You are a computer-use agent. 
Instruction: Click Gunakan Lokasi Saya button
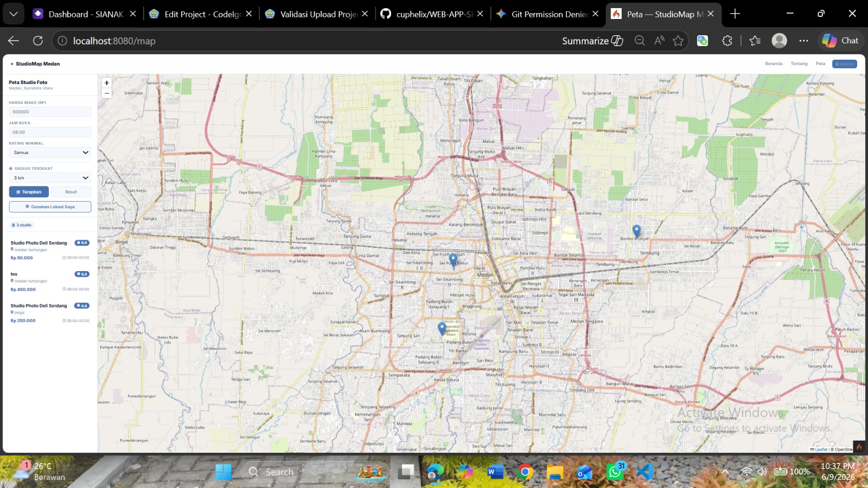pos(50,207)
